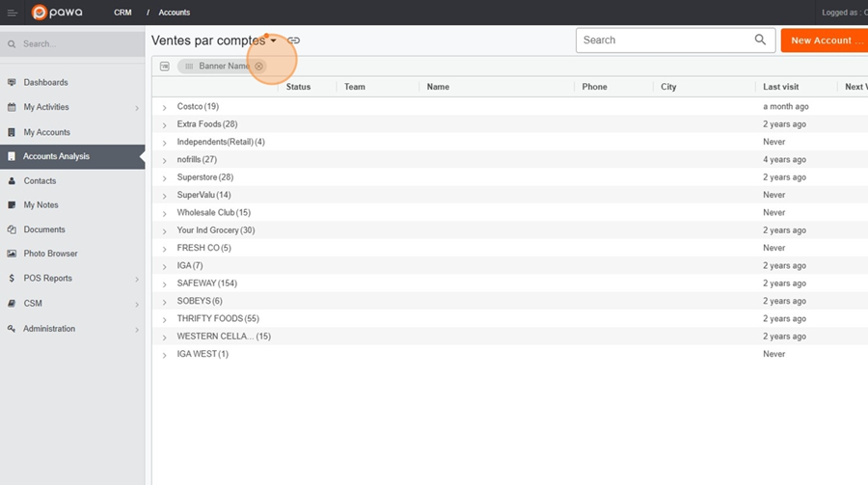This screenshot has width=868, height=485.
Task: Click the Contacts person icon
Action: [12, 180]
